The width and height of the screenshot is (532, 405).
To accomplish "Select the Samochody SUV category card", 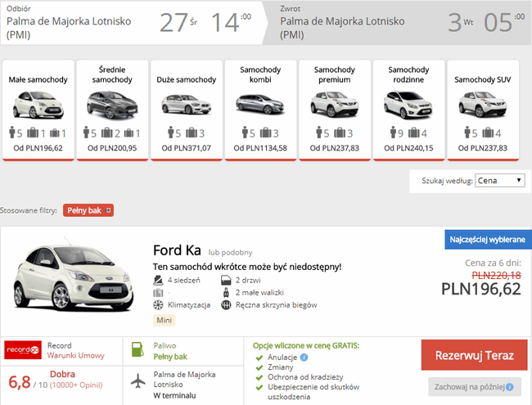I will tap(483, 110).
